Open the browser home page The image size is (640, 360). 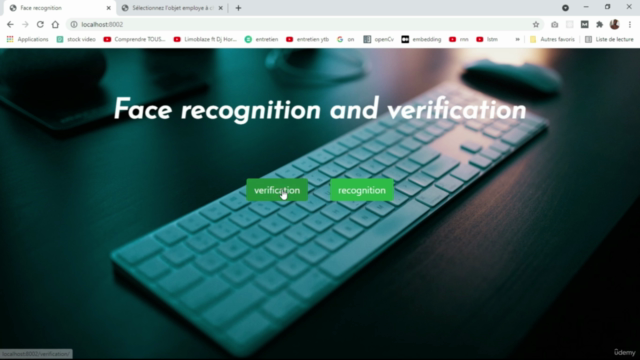[55, 24]
